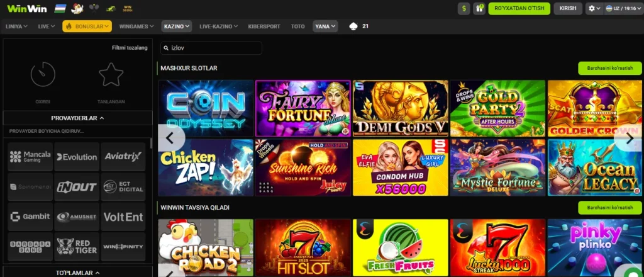
Task: Open the settings gear menu
Action: (x=594, y=8)
